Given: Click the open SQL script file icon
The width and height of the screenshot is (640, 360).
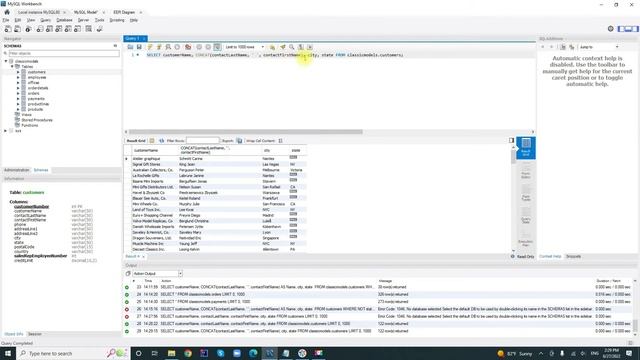Looking at the screenshot, I should [x=130, y=47].
